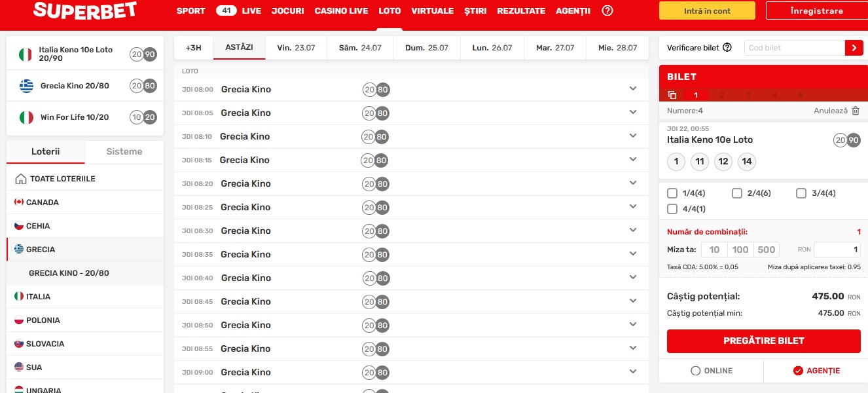The height and width of the screenshot is (393, 868).
Task: Click the Cod bilet input field
Action: pyautogui.click(x=795, y=48)
